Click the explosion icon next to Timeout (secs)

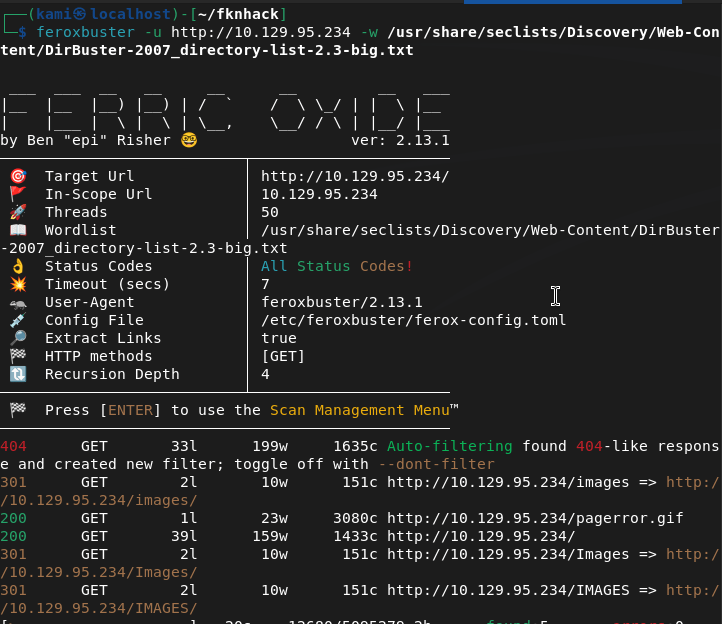[x=17, y=284]
